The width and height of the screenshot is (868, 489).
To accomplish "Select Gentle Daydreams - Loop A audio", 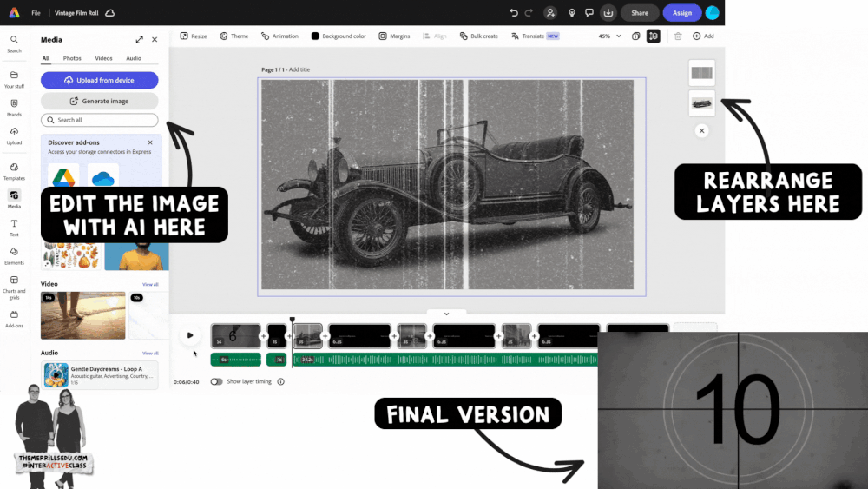I will (100, 375).
